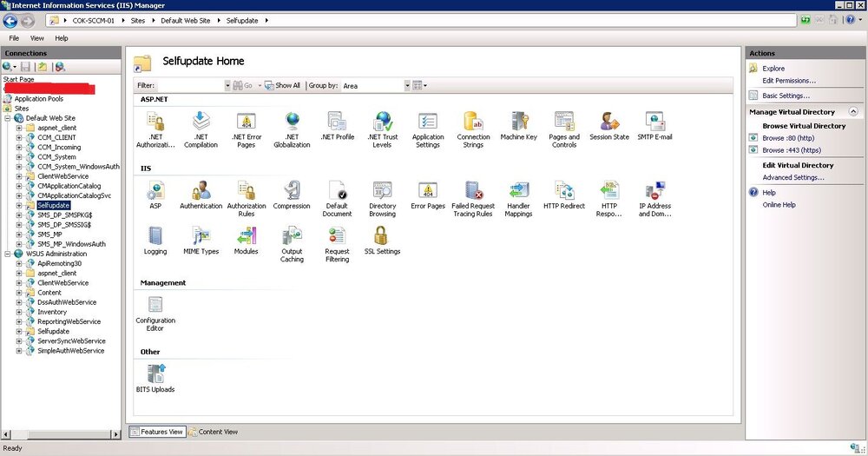This screenshot has height=456, width=868.
Task: Open Directory Browsing feature
Action: [x=383, y=198]
